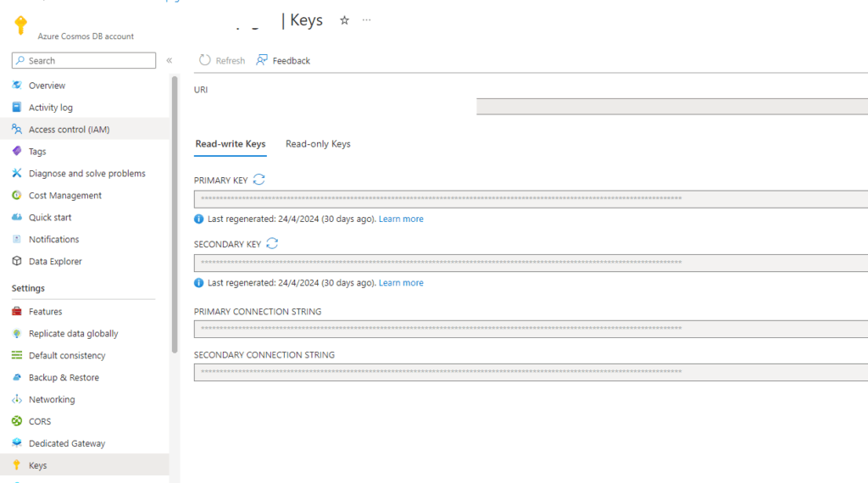Viewport: 868px width, 483px height.
Task: Collapse the sidebar with double chevron
Action: (x=170, y=60)
